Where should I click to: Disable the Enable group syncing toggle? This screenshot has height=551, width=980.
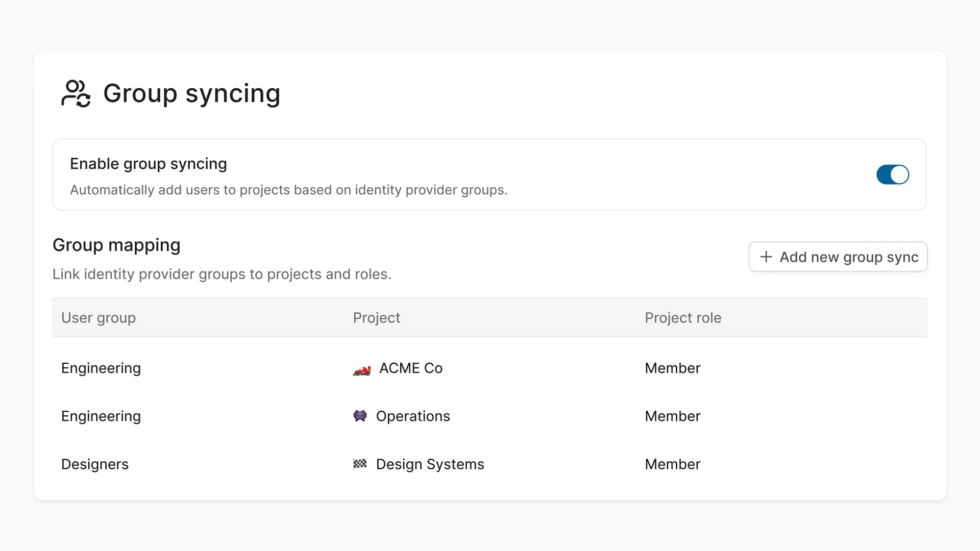pos(893,174)
